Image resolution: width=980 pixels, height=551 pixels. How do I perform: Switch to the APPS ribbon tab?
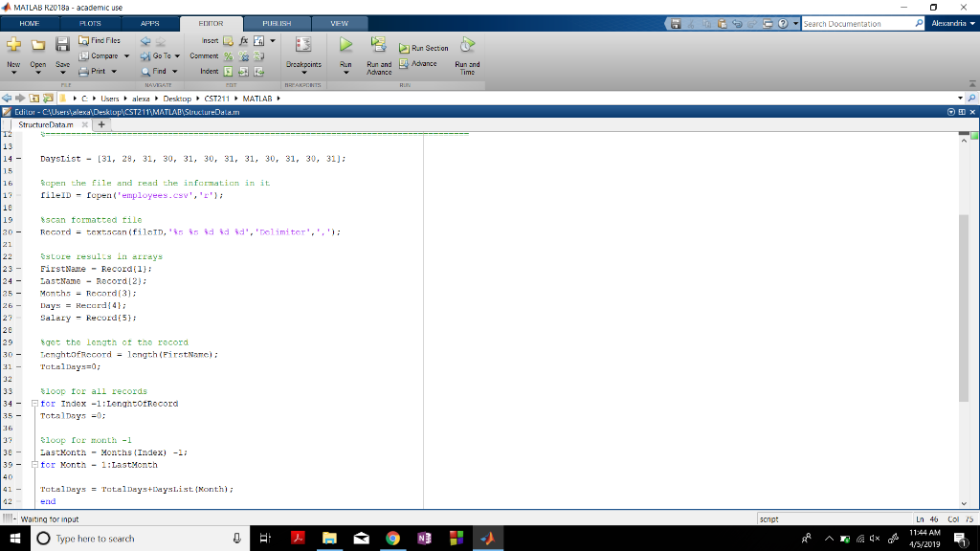tap(150, 24)
